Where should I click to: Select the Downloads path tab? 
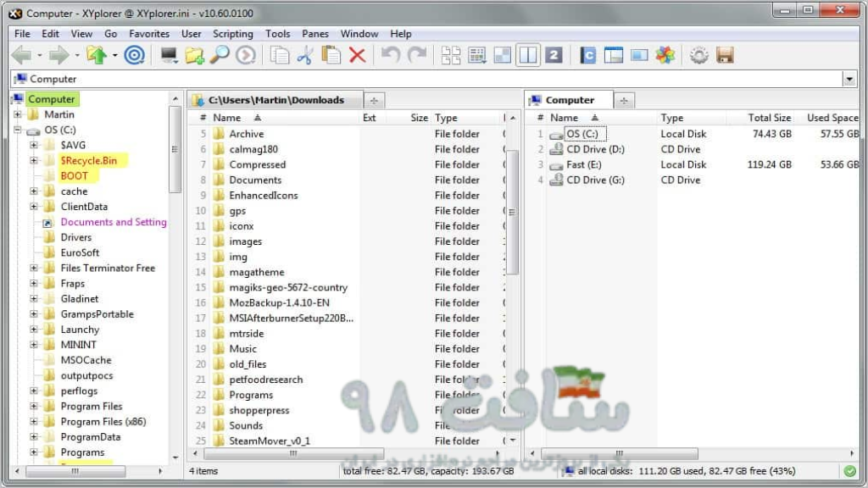coord(275,100)
